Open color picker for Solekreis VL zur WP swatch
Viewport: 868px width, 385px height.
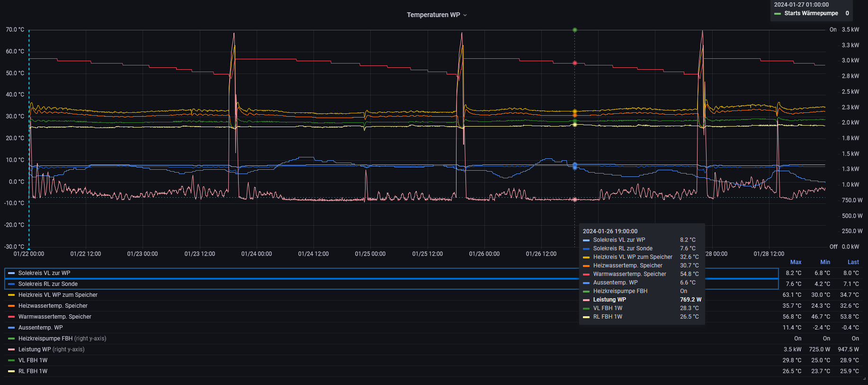click(x=11, y=273)
